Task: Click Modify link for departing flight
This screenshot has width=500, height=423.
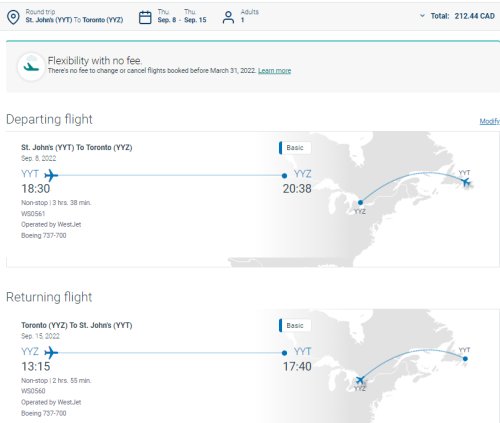Action: [489, 121]
